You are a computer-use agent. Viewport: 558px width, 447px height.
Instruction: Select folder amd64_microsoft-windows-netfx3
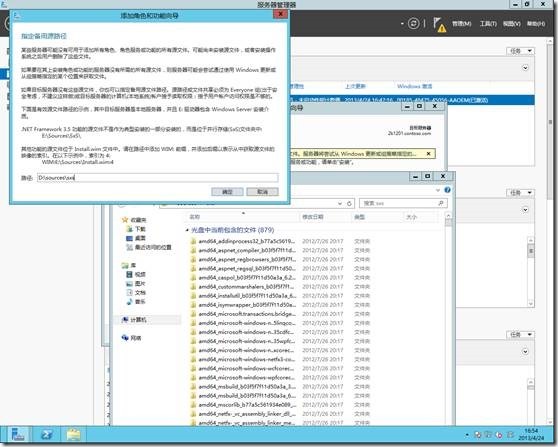pyautogui.click(x=243, y=359)
